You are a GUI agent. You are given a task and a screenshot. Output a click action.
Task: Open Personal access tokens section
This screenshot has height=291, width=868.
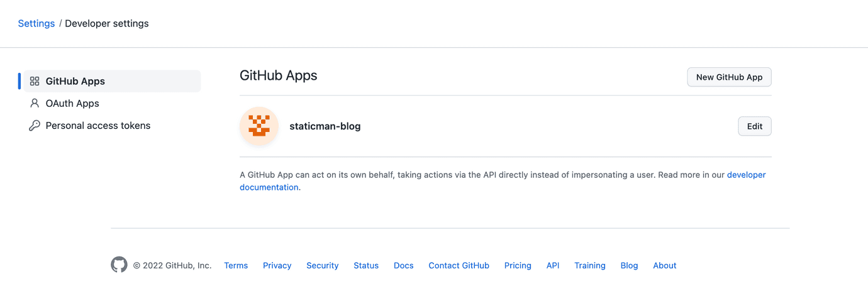click(x=98, y=126)
